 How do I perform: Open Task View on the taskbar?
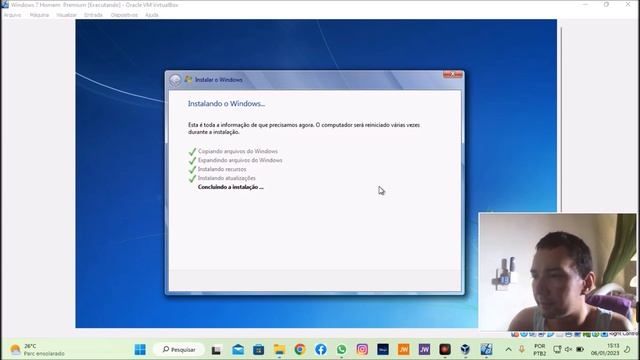pos(216,350)
